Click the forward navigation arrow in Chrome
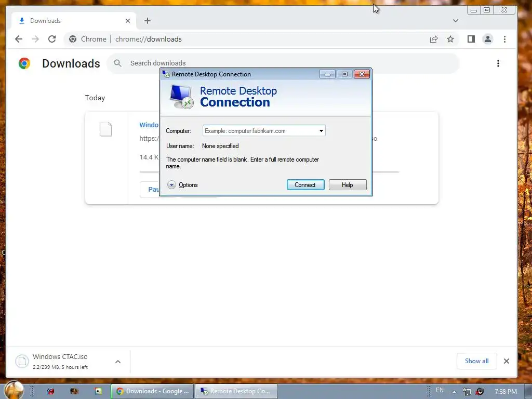Image resolution: width=532 pixels, height=399 pixels. [x=35, y=39]
